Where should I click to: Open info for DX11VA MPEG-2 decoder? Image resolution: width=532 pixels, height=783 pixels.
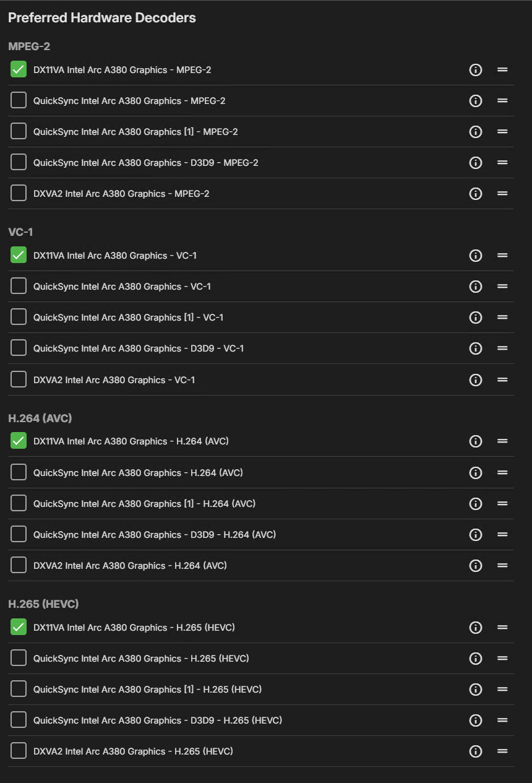[475, 70]
